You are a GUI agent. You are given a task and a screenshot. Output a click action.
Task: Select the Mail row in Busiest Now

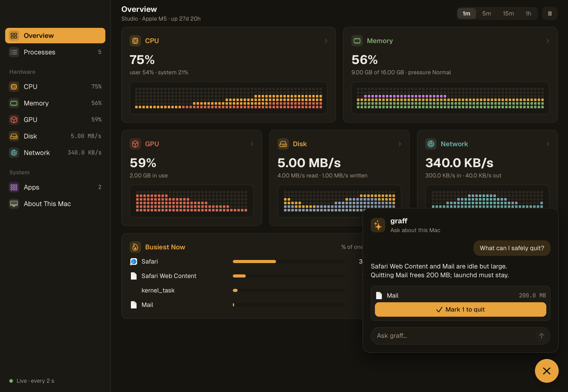pyautogui.click(x=246, y=305)
